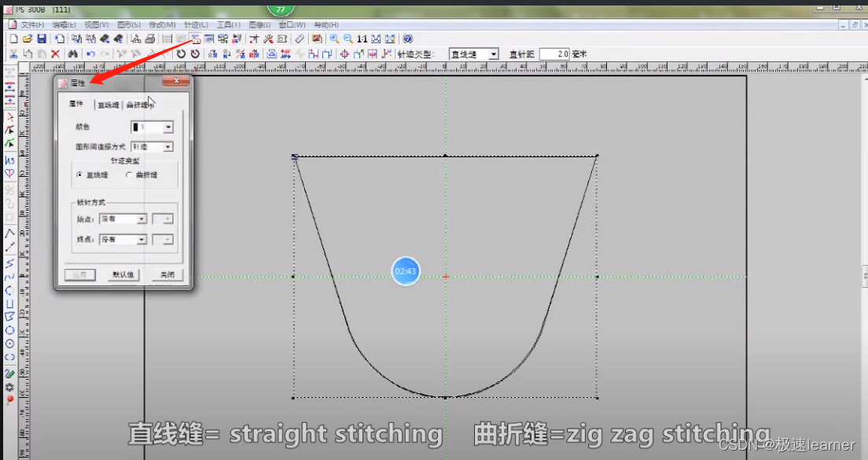Click the New file icon in toolbar
The height and width of the screenshot is (460, 868).
pyautogui.click(x=14, y=39)
